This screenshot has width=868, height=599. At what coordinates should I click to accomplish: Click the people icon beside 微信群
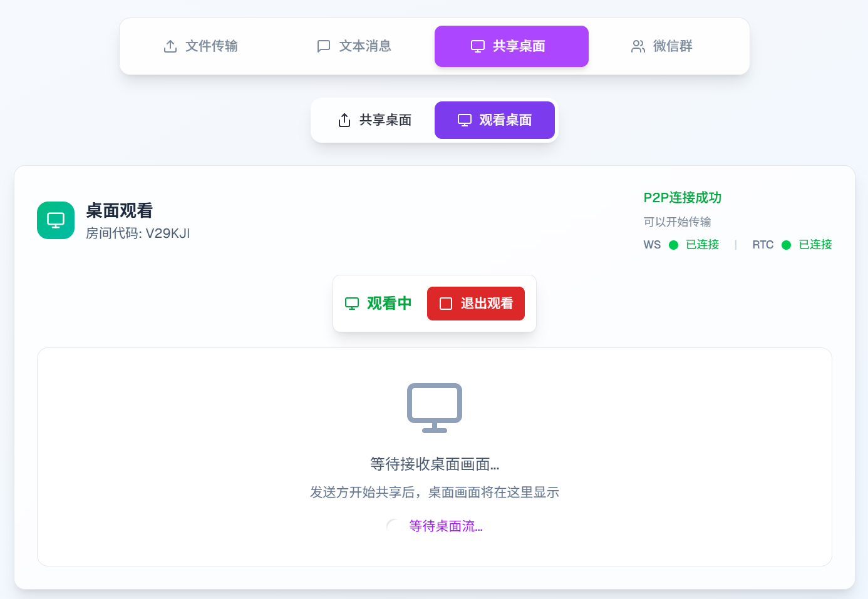pyautogui.click(x=638, y=46)
